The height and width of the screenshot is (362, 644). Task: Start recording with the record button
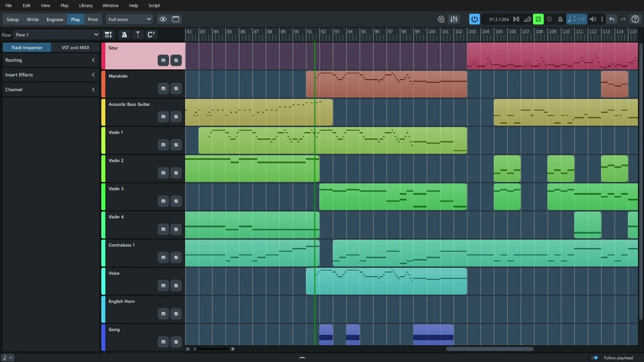549,19
